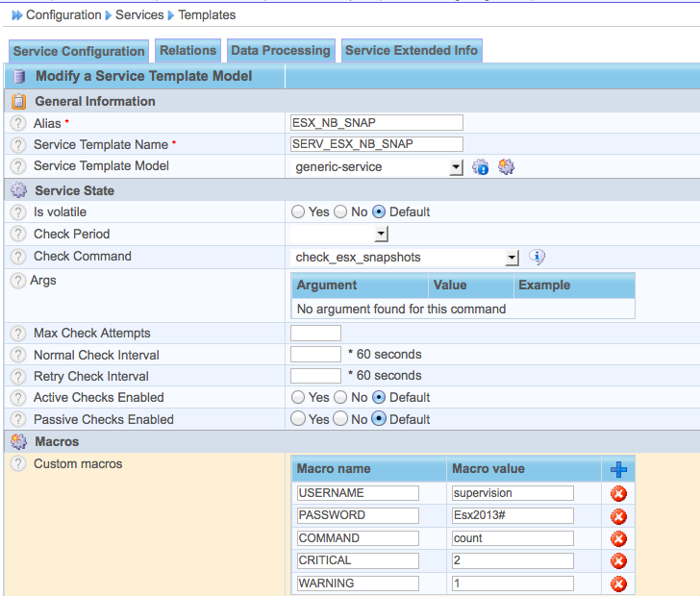Screen dimensions: 700x596
Task: Remove the CRITICAL macro with red X
Action: 619,561
